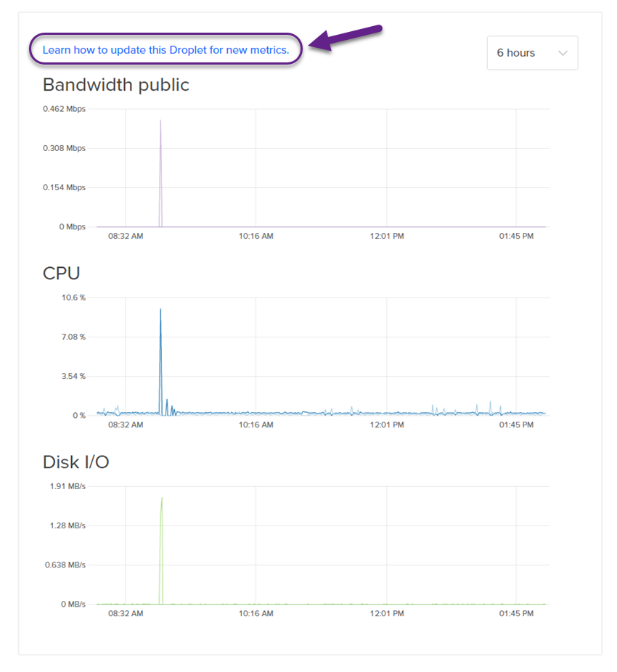617x672 pixels.
Task: Click the 01:45 PM label under Disk I/O
Action: pyautogui.click(x=516, y=613)
